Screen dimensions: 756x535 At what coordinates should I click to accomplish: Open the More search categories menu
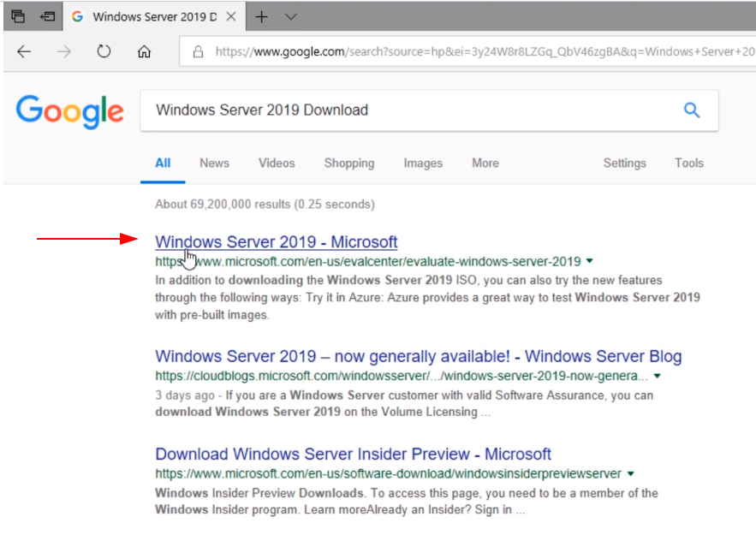[x=485, y=163]
